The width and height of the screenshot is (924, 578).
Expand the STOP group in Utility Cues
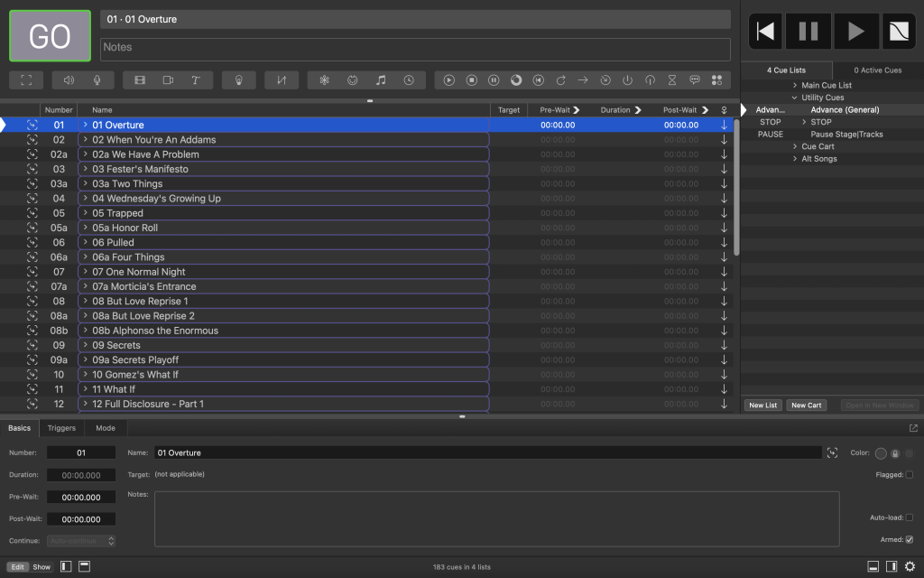804,122
